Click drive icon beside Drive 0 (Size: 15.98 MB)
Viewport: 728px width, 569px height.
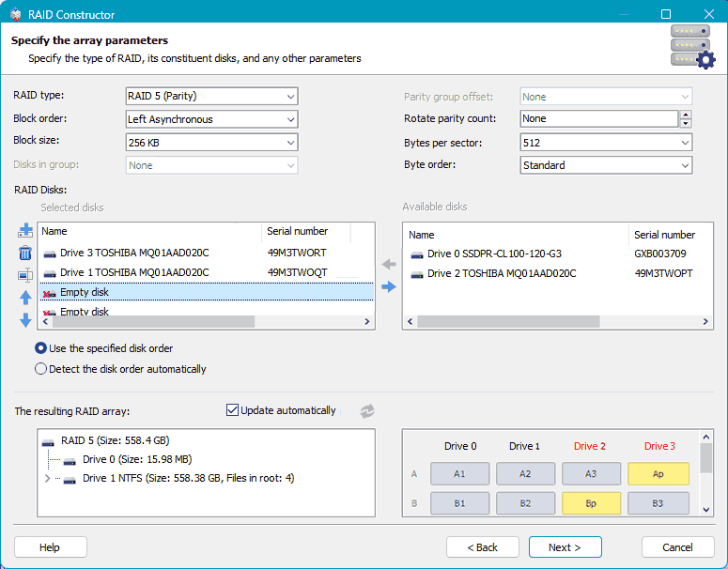point(70,460)
